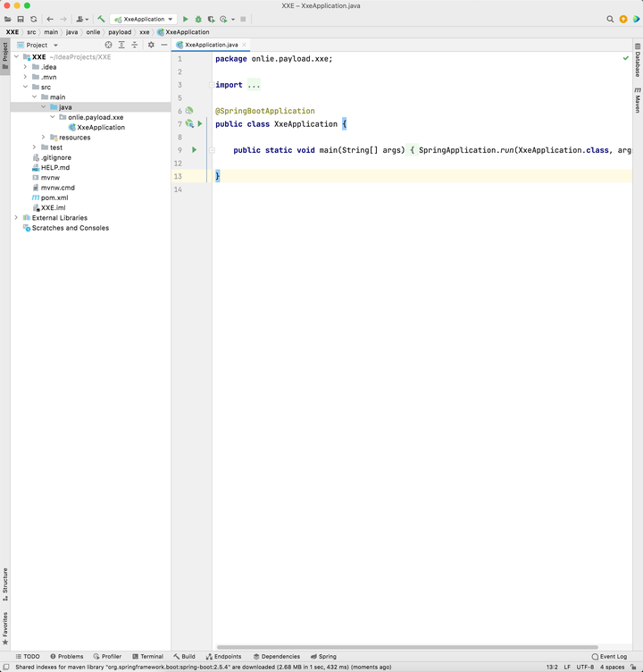Toggle the Maven tool window on the right edge
The height and width of the screenshot is (672, 643).
[x=638, y=101]
